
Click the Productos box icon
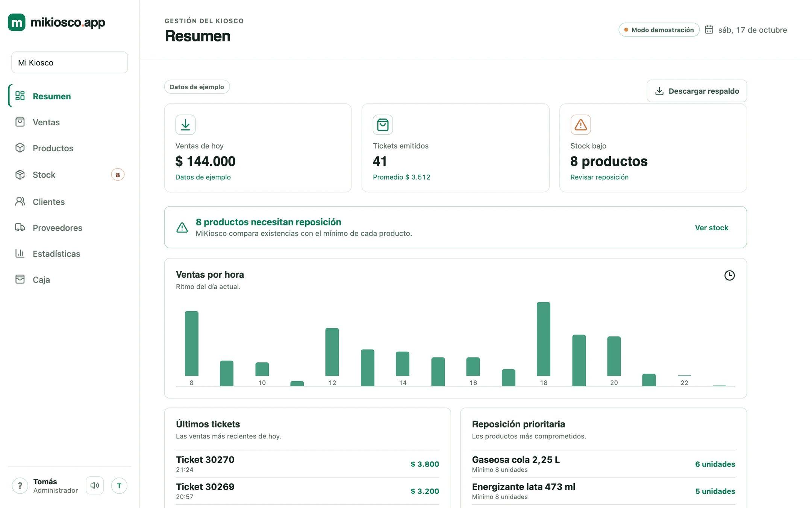point(20,148)
